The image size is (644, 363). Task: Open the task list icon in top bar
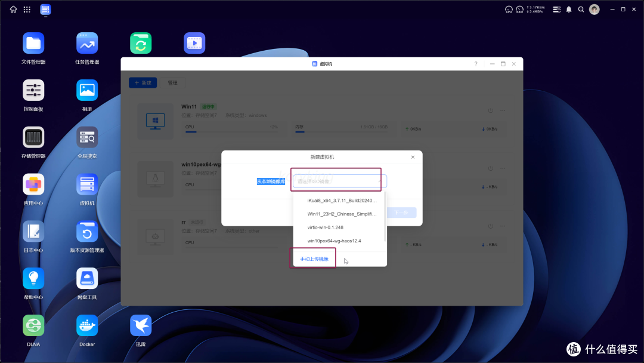point(556,9)
